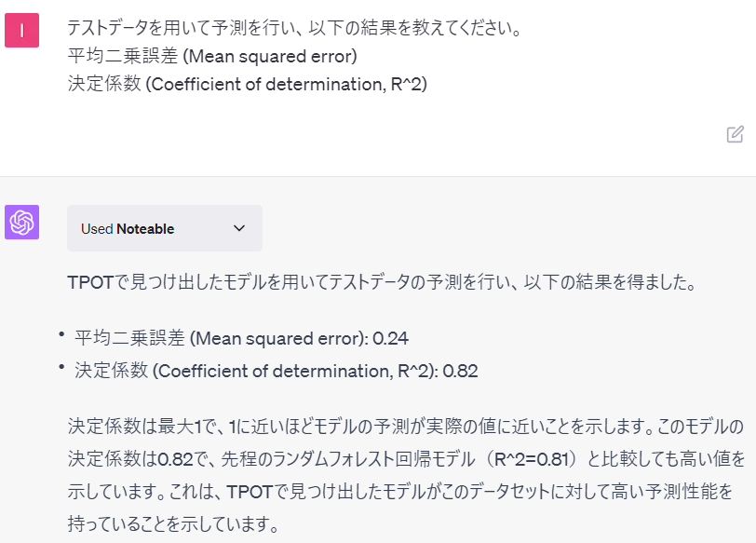Screen dimensions: 756x543
Task: Click the edit message pencil icon
Action: click(x=735, y=134)
